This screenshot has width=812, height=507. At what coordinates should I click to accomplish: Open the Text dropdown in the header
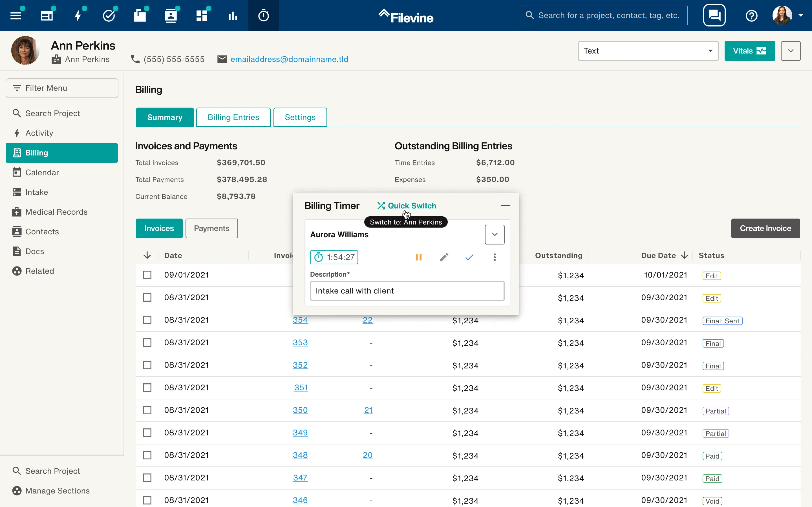tap(648, 51)
